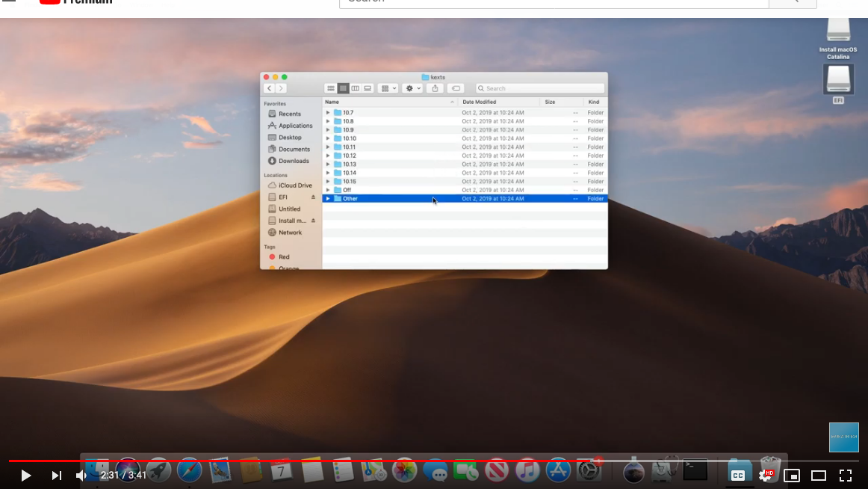Expand the 10.12 folder disclosure triangle
The image size is (868, 489).
(x=328, y=156)
